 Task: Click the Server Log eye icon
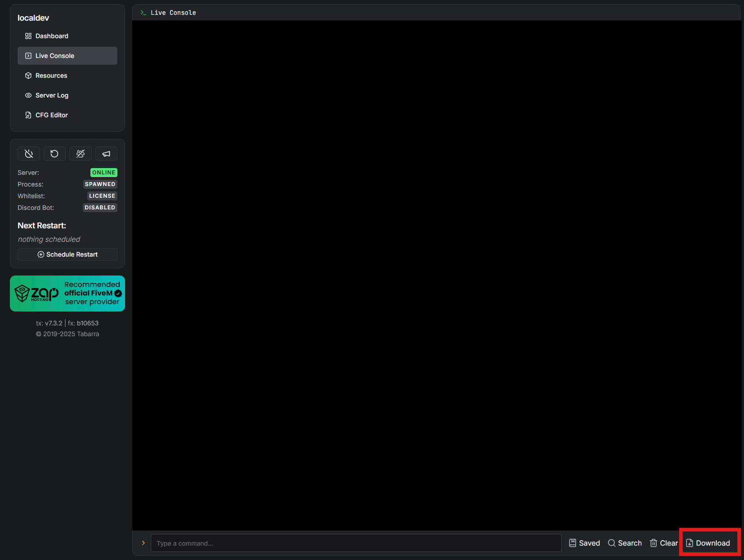point(28,95)
